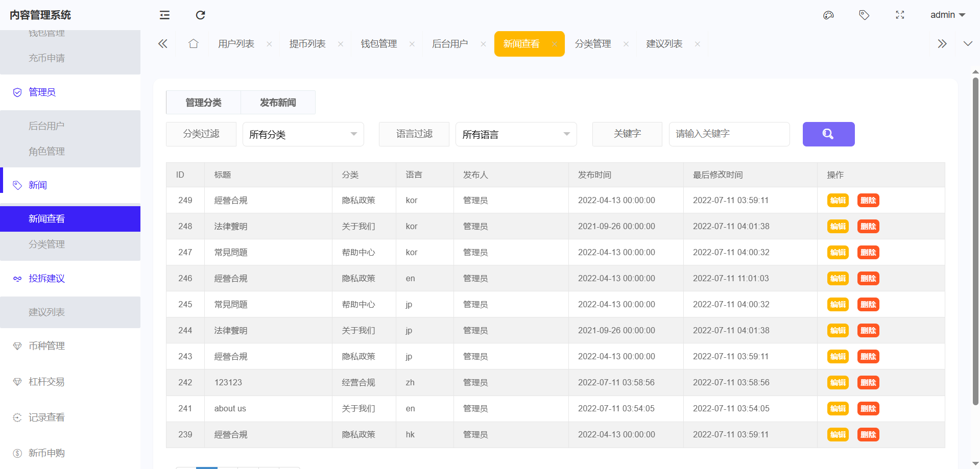Expand the tab options chevron

pos(967,44)
